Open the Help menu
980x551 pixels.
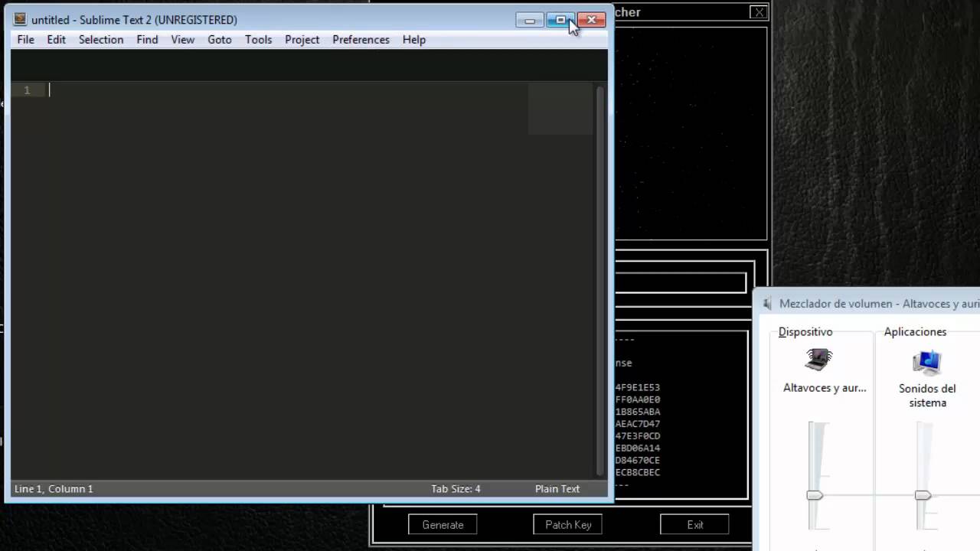click(x=413, y=40)
